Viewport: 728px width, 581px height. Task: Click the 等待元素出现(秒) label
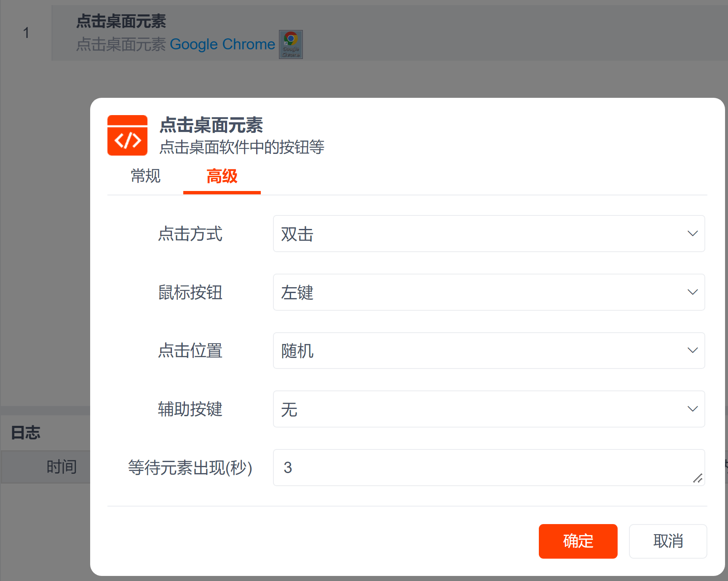[190, 468]
